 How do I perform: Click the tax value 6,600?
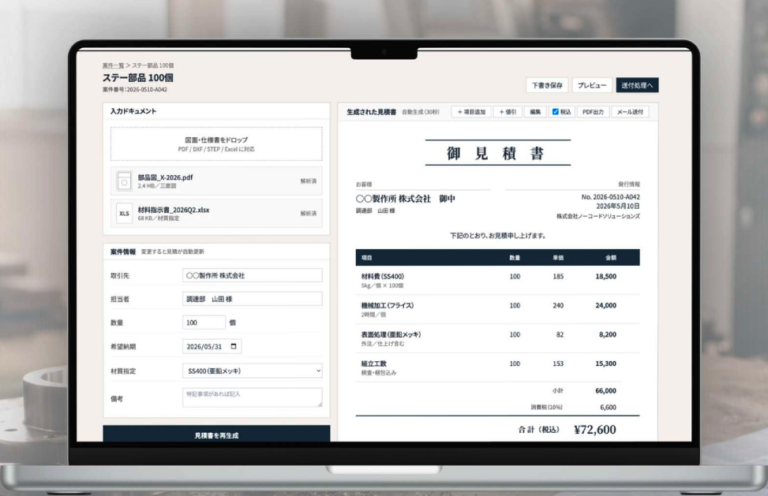[608, 407]
